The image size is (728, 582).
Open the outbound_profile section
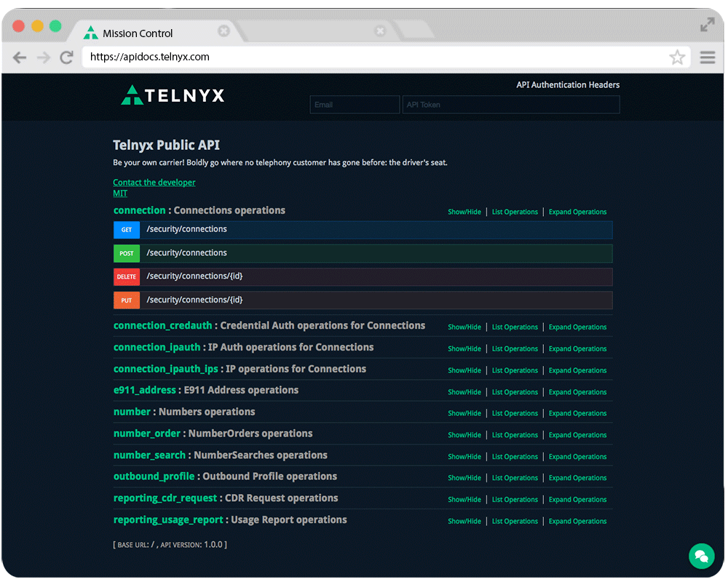click(x=154, y=477)
